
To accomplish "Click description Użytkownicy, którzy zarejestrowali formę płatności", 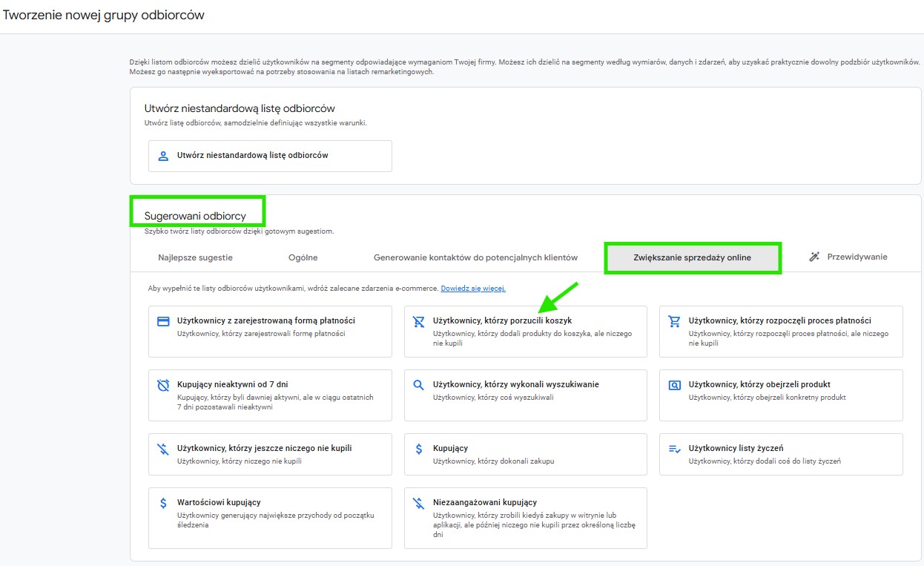I will (261, 334).
